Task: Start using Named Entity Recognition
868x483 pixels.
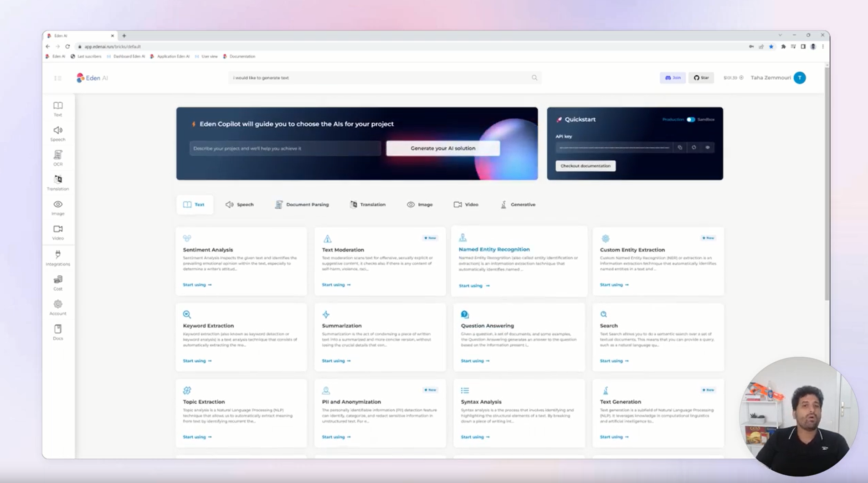Action: coord(474,286)
